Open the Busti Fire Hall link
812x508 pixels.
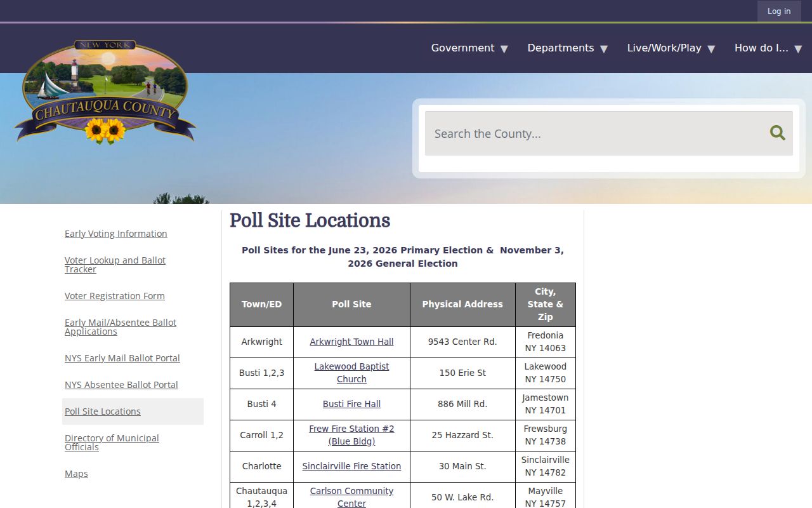pos(351,404)
